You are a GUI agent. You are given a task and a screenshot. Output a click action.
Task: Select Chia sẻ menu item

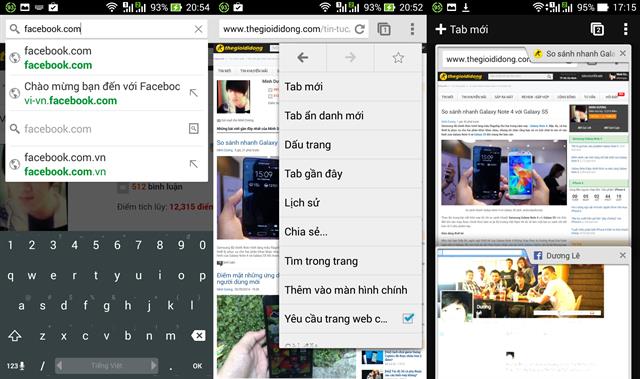pyautogui.click(x=350, y=232)
